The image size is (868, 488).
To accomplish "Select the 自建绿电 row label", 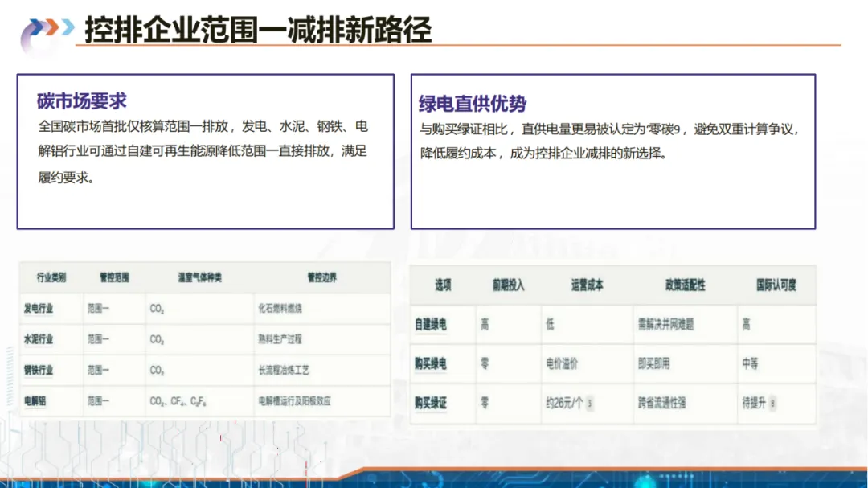I will click(431, 325).
